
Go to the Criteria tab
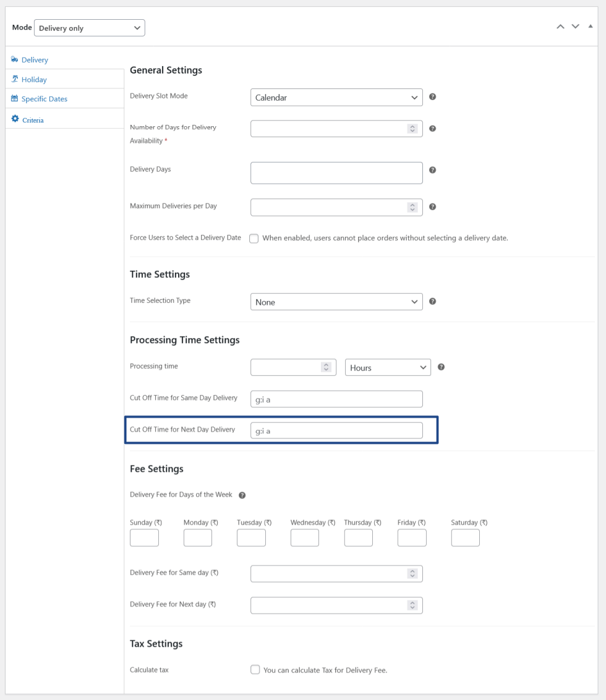(x=33, y=120)
